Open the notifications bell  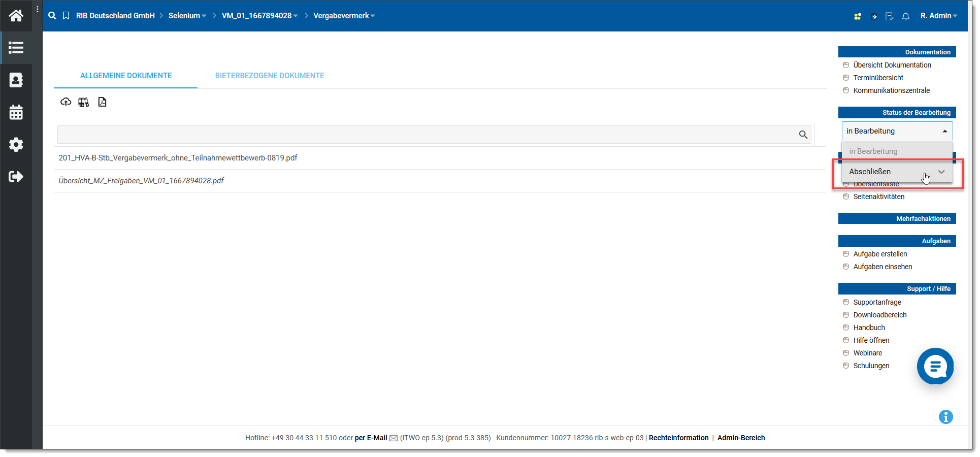pos(906,16)
